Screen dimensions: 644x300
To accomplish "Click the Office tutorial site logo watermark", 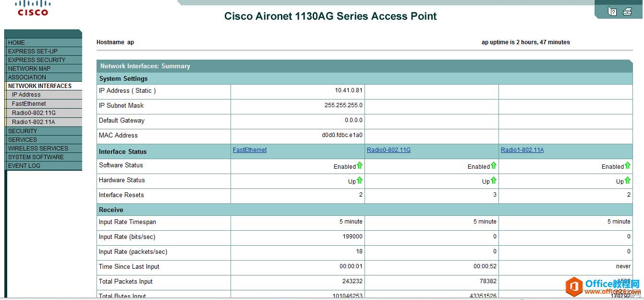I will point(603,287).
